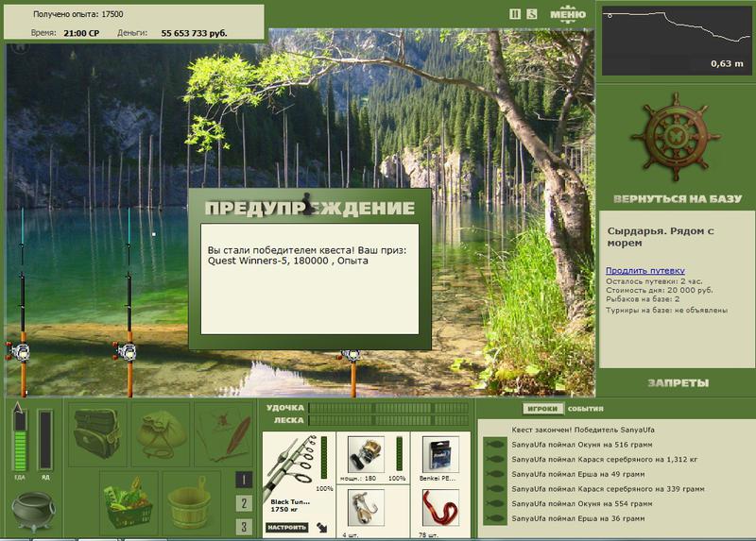756x541 pixels.
Task: Click the ПРЕДУПРЕЖДЕНИЕ dialog title
Action: click(310, 208)
